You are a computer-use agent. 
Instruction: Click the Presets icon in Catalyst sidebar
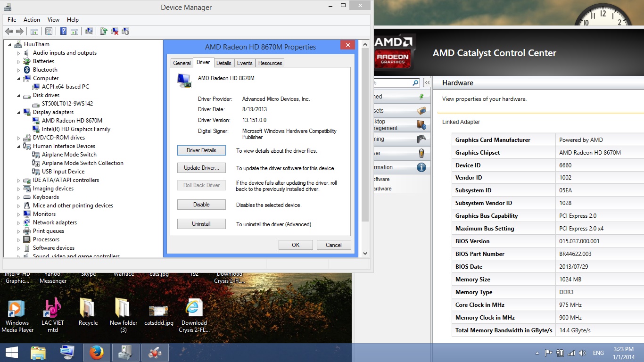click(421, 111)
